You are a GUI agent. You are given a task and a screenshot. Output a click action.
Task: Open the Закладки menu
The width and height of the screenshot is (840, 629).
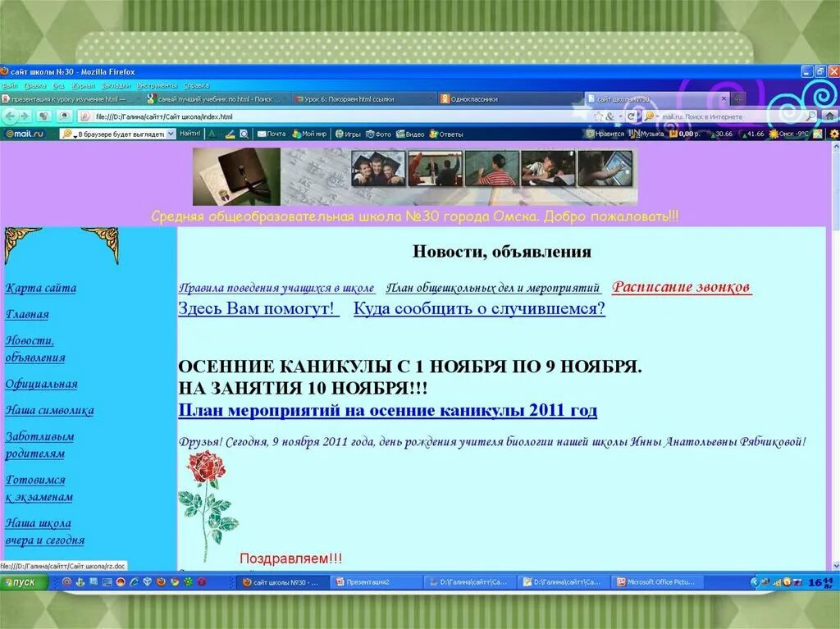click(116, 85)
